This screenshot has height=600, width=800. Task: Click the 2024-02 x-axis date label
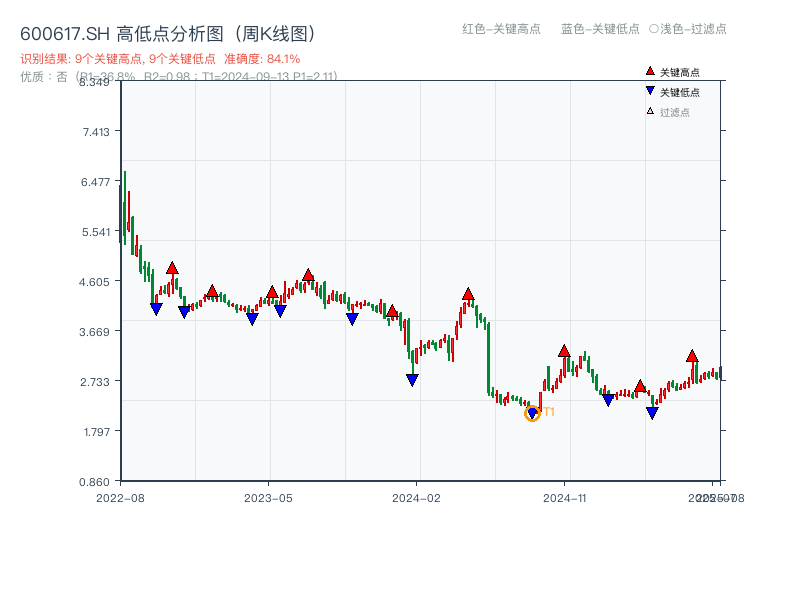coord(417,497)
